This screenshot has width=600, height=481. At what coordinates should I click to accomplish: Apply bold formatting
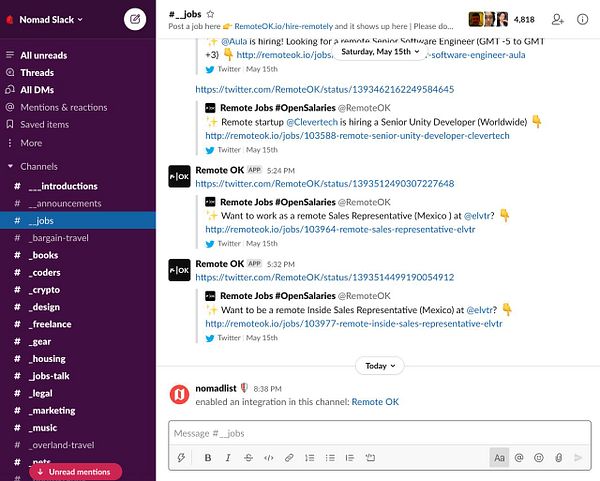coord(208,457)
